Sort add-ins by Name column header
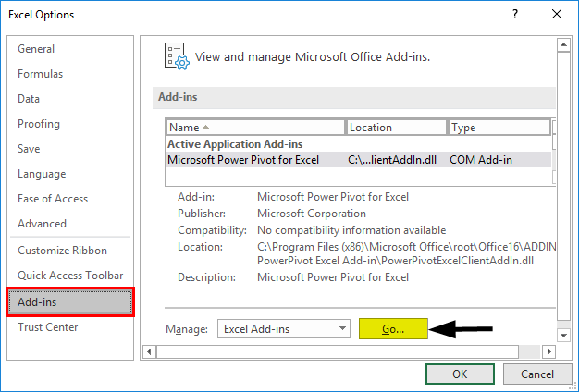The image size is (579, 392). pyautogui.click(x=255, y=128)
